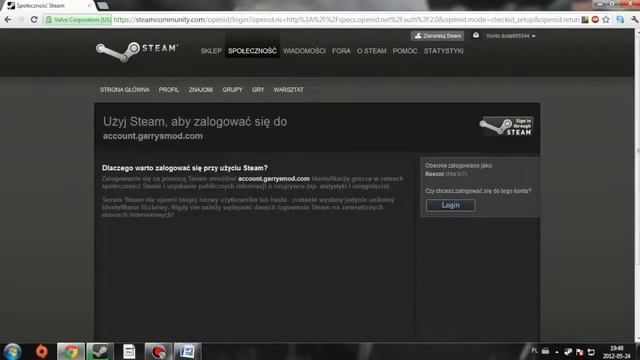
Task: Click the Roozor username text
Action: tap(435, 174)
